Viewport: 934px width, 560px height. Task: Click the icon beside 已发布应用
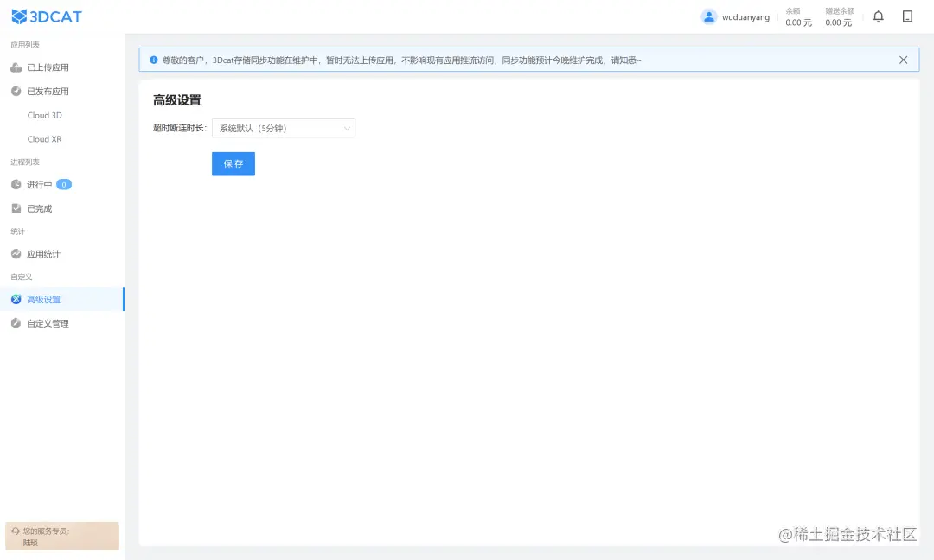(x=16, y=91)
